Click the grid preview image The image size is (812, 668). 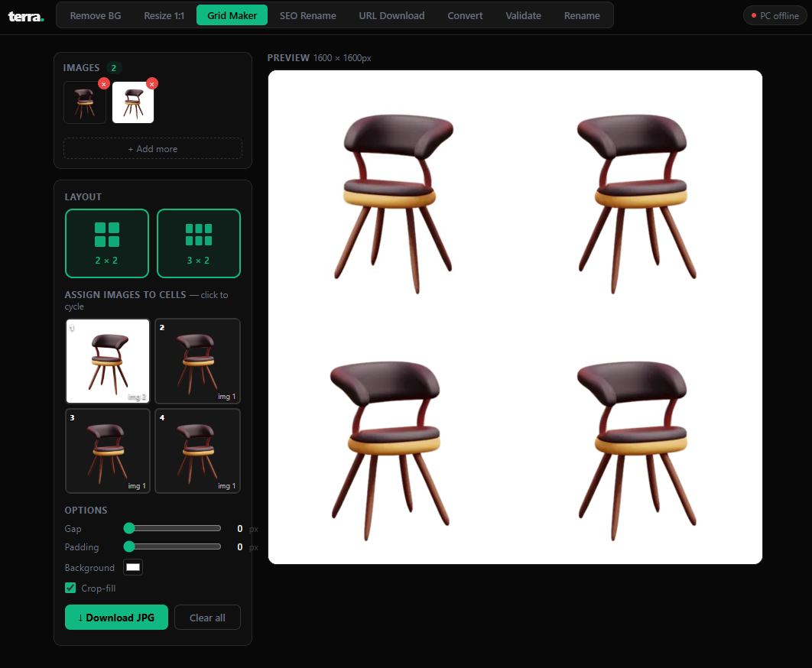[515, 317]
